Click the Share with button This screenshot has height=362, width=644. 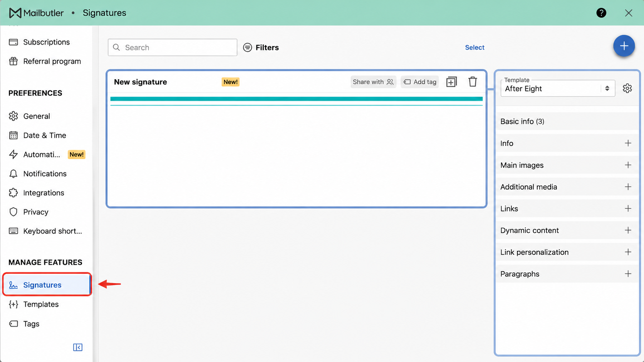click(x=373, y=82)
